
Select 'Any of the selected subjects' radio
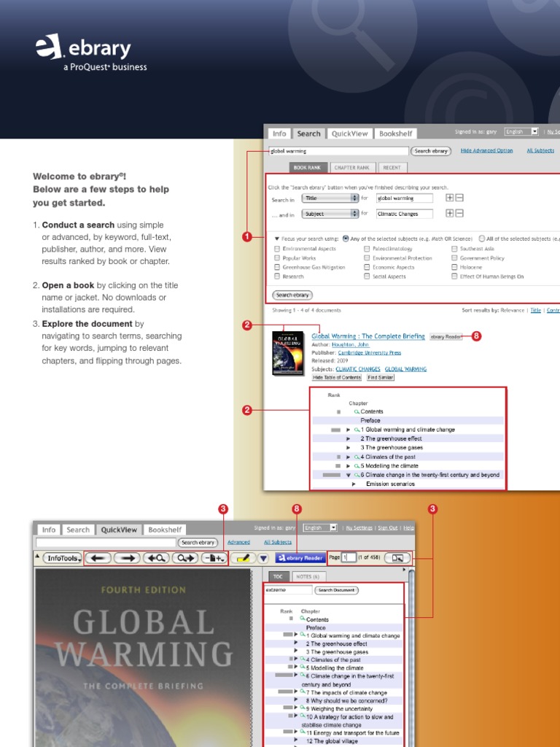click(x=346, y=239)
